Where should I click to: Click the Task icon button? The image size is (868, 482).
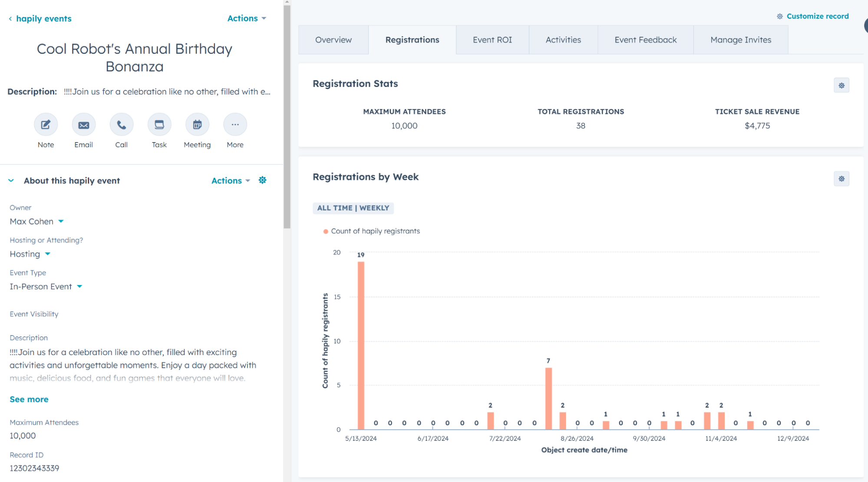[x=159, y=125]
